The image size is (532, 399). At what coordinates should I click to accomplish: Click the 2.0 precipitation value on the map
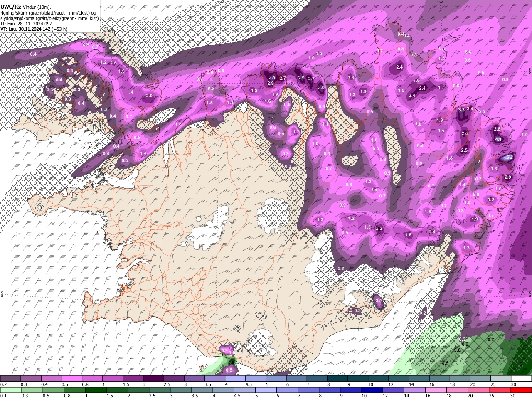pos(150,96)
